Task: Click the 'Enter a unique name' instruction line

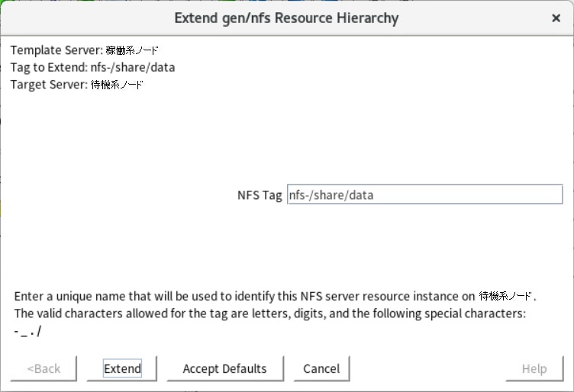Action: pyautogui.click(x=275, y=296)
